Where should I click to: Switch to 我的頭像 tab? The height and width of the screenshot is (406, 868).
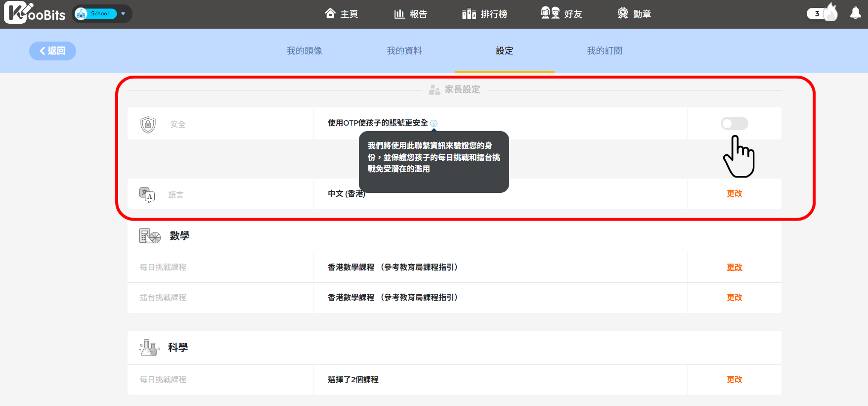(x=304, y=51)
